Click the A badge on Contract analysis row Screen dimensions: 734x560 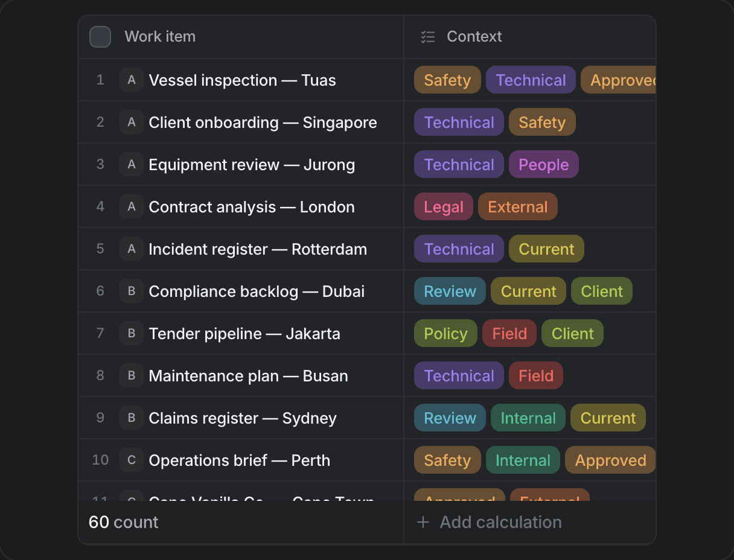click(132, 206)
